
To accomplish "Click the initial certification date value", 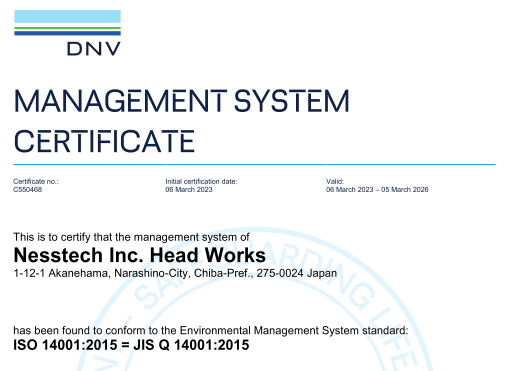I will [x=189, y=190].
